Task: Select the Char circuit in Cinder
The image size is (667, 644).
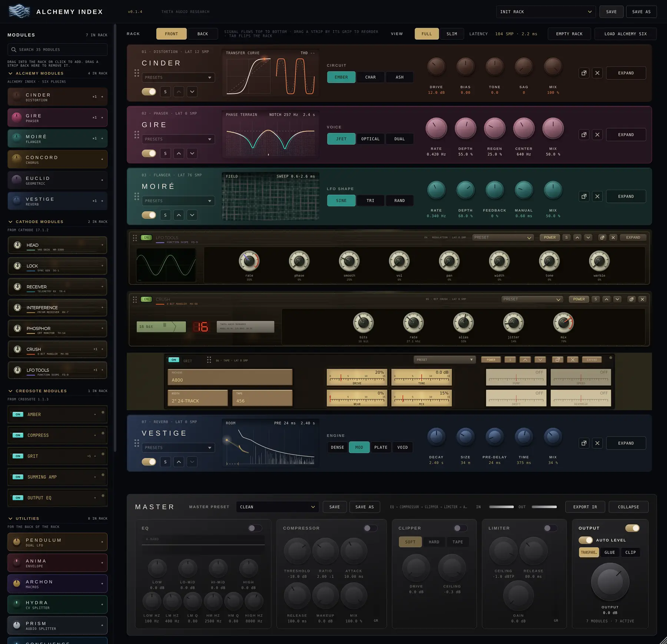Action: click(371, 77)
